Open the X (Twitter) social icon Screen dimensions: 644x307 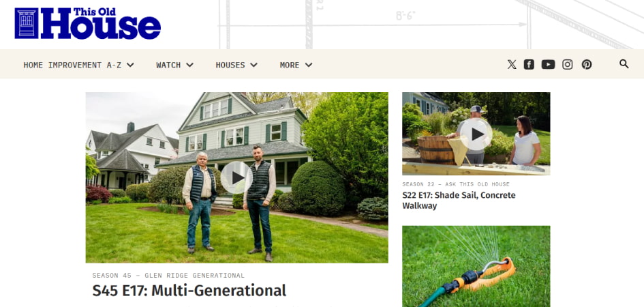click(511, 65)
